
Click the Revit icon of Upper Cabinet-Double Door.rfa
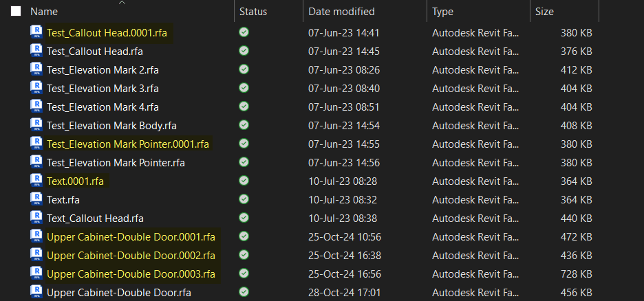36,291
